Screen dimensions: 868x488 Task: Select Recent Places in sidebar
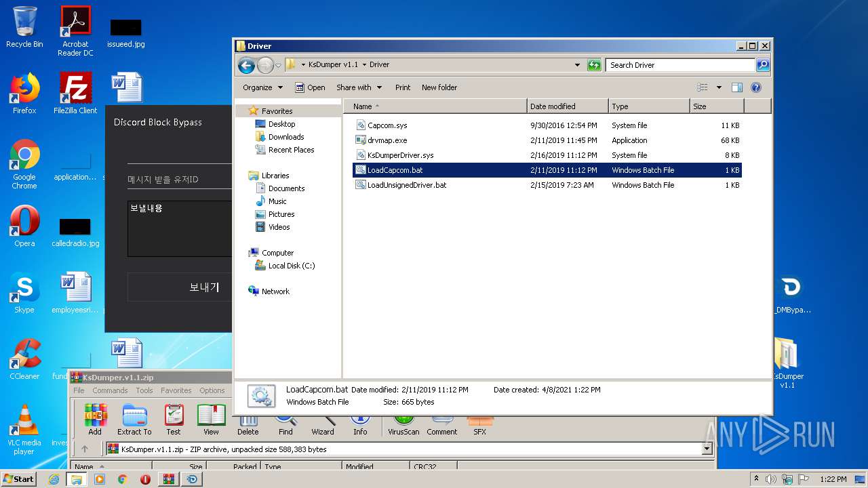291,150
